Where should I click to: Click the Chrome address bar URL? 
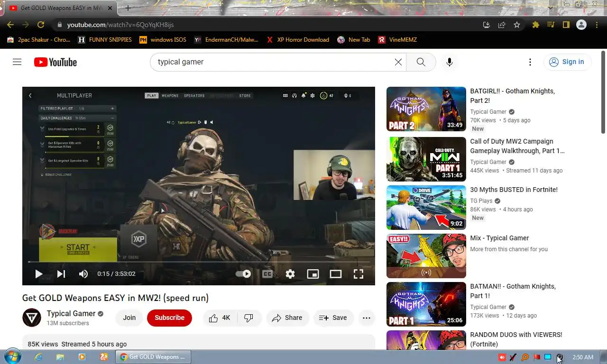[120, 25]
